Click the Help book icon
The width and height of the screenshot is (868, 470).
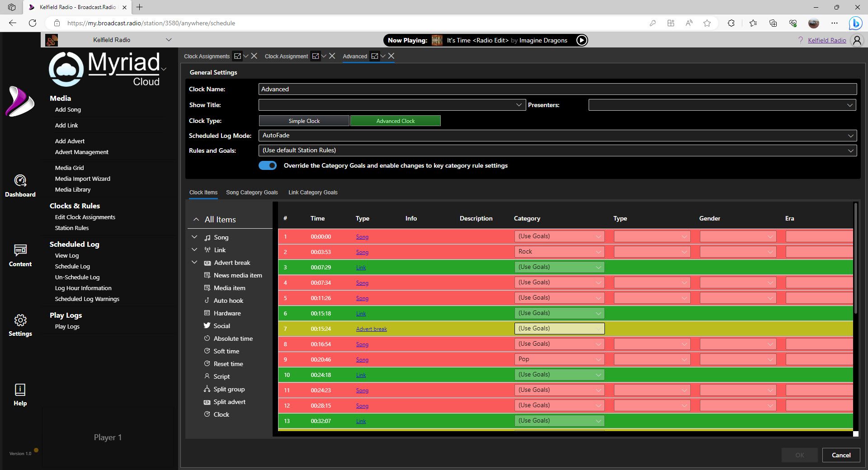click(20, 390)
